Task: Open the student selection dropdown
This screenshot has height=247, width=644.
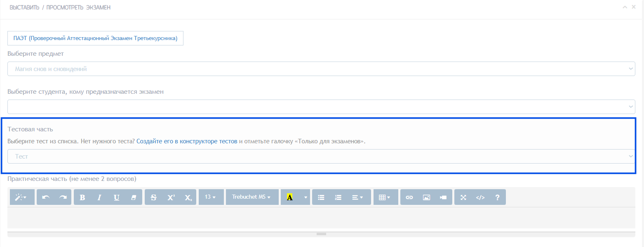Action: (x=321, y=107)
